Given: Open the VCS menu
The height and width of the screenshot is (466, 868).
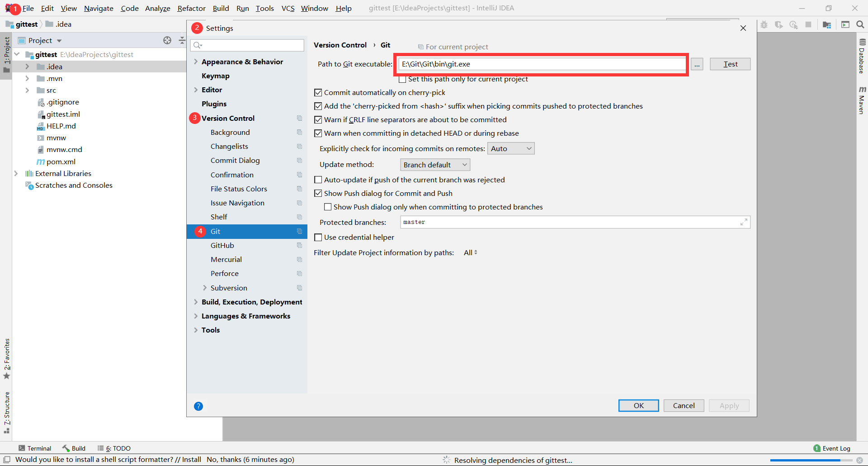Looking at the screenshot, I should (288, 8).
